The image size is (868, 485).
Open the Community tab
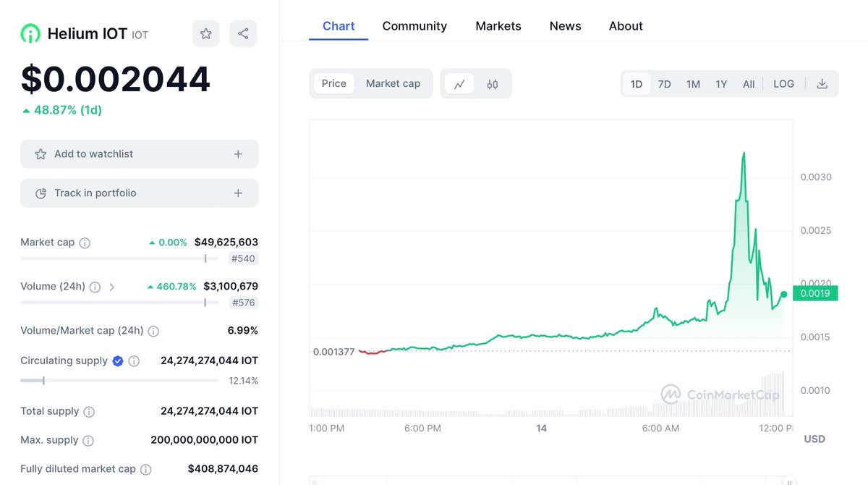tap(414, 26)
